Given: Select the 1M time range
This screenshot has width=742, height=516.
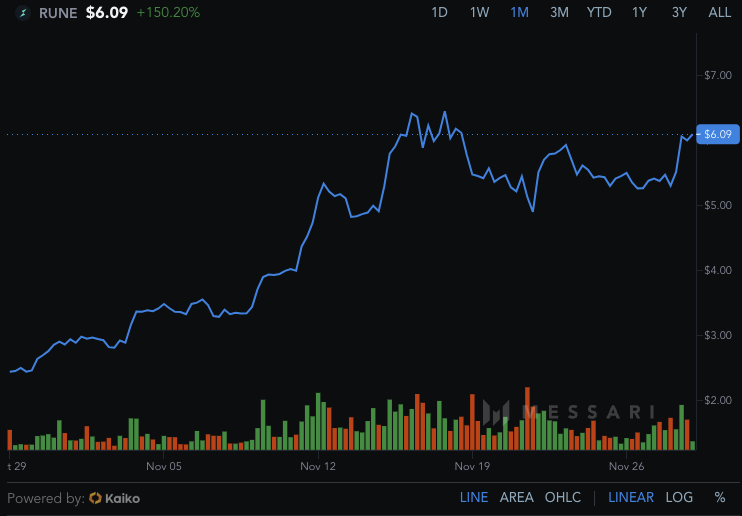Looking at the screenshot, I should (x=519, y=12).
